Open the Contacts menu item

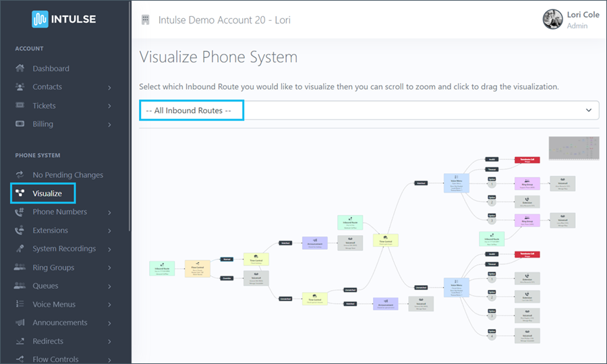(x=47, y=87)
